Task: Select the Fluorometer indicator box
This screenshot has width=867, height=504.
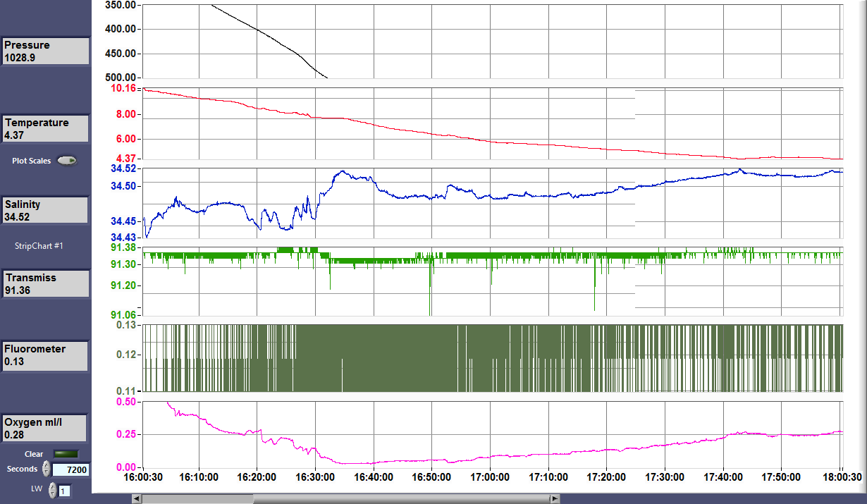Action: (x=45, y=356)
